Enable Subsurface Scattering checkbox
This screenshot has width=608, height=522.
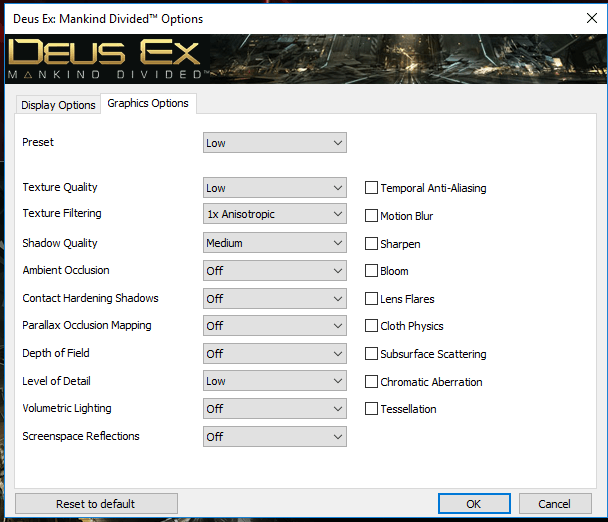[x=372, y=354]
